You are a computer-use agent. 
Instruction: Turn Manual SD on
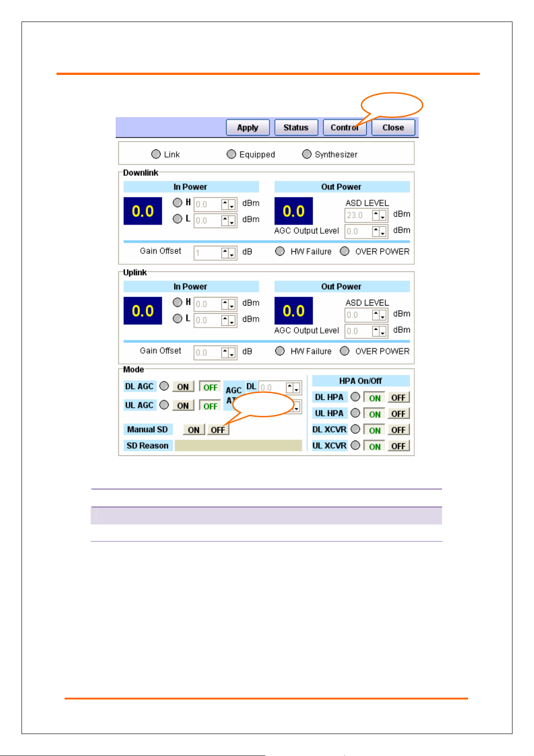point(194,429)
